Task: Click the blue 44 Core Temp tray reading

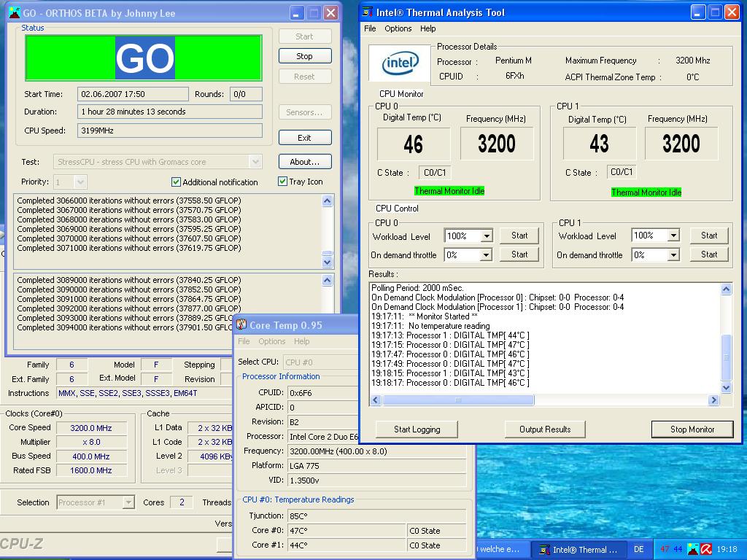Action: (x=678, y=549)
